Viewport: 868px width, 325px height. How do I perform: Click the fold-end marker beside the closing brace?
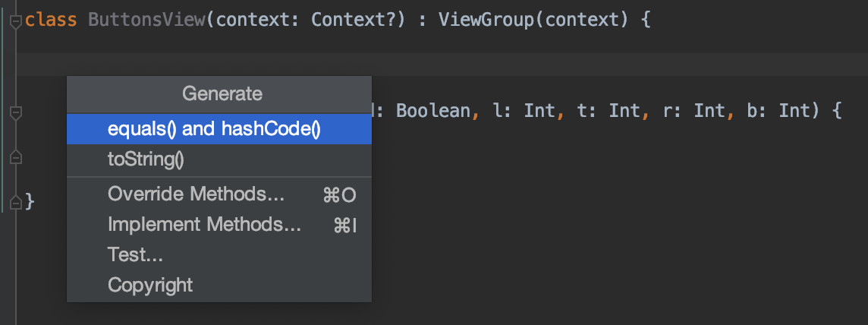(16, 201)
